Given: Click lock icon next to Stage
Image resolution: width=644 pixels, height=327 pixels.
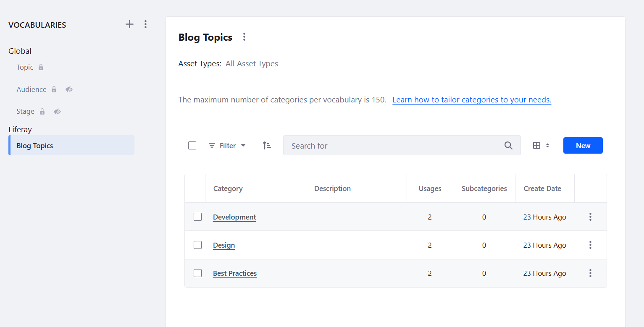Looking at the screenshot, I should (42, 111).
